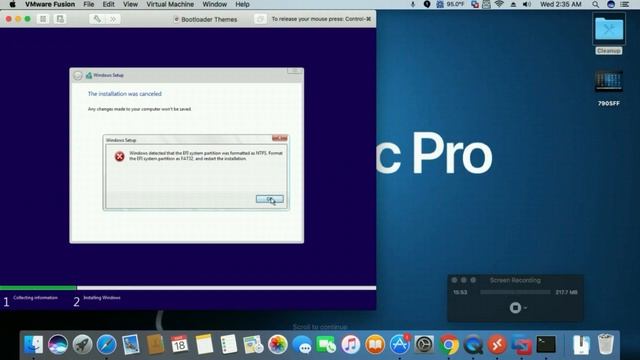Stop the screen recording
The image size is (640, 360).
(x=515, y=307)
